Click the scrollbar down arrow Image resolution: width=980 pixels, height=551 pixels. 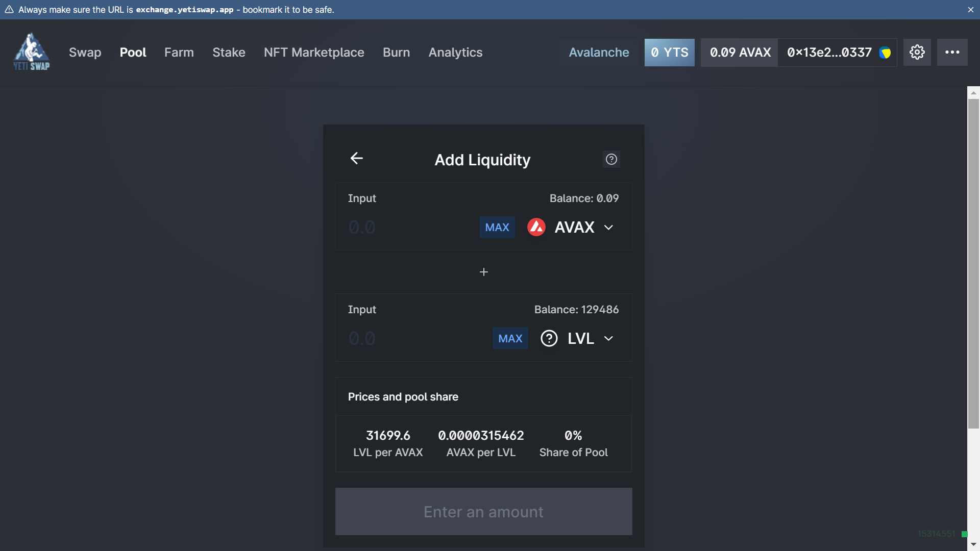(973, 545)
